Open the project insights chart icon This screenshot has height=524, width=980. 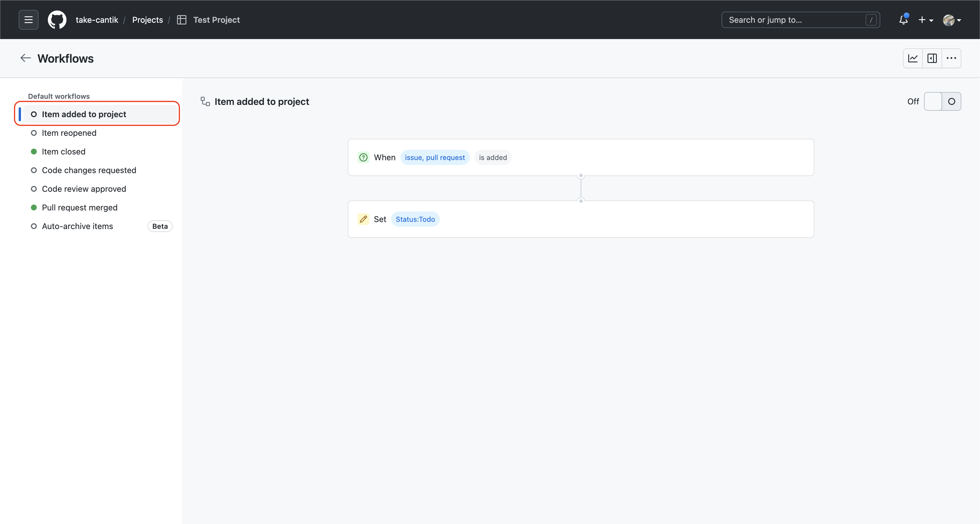[913, 58]
